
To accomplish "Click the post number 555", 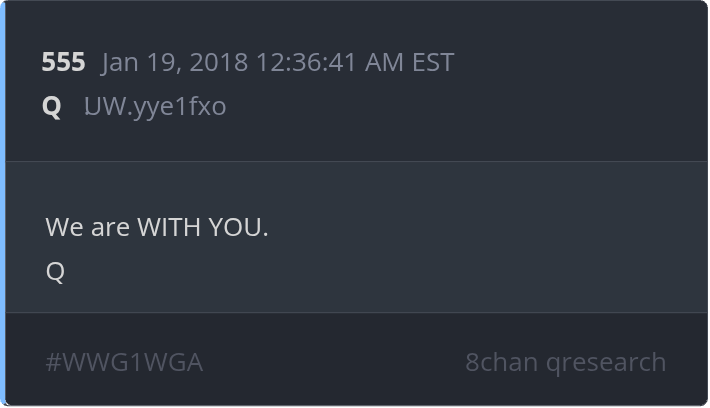I will pyautogui.click(x=63, y=62).
